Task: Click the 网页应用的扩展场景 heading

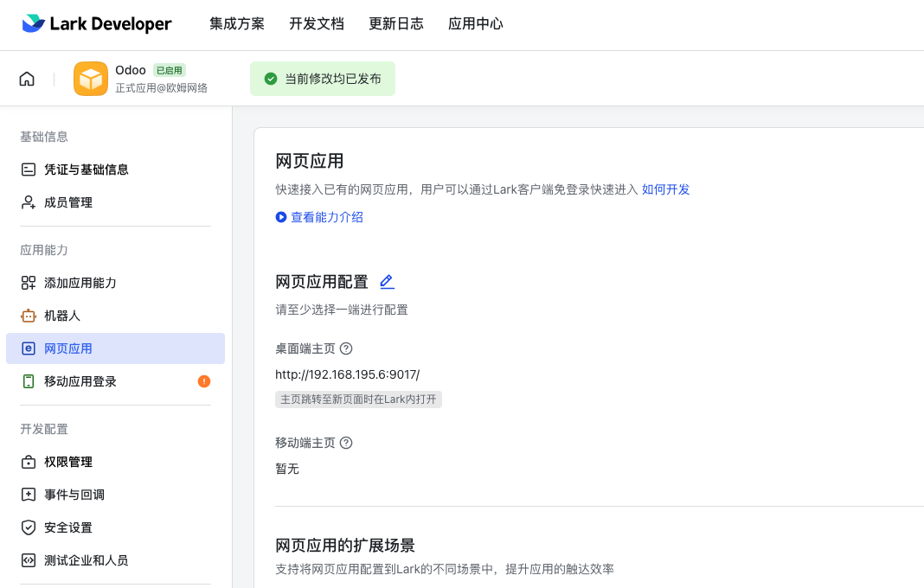Action: (x=345, y=546)
